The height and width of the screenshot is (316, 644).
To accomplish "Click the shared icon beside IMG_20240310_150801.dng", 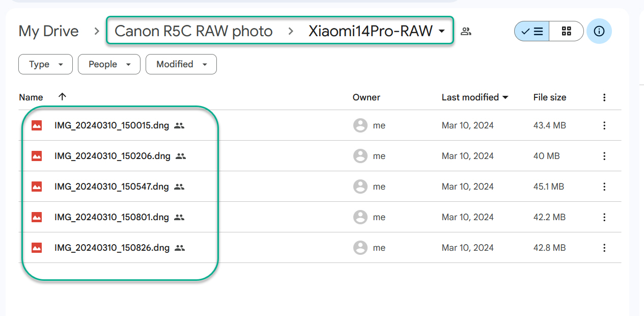I will tap(179, 217).
